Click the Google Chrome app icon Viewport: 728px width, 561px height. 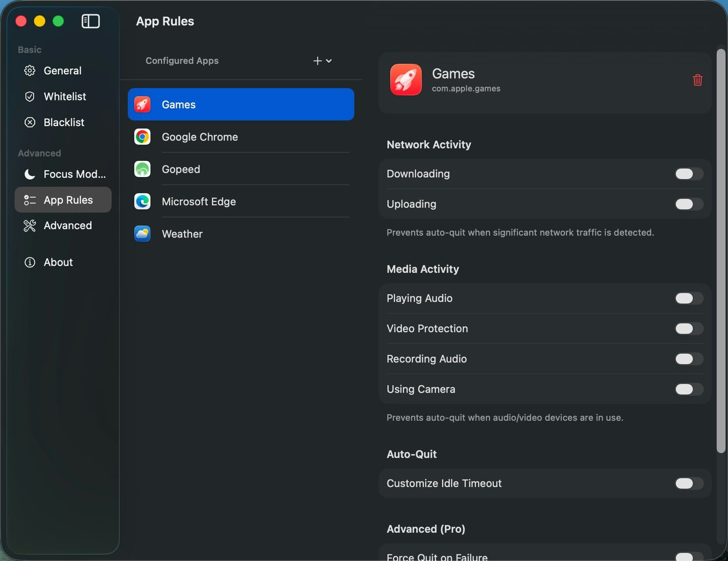pyautogui.click(x=142, y=137)
